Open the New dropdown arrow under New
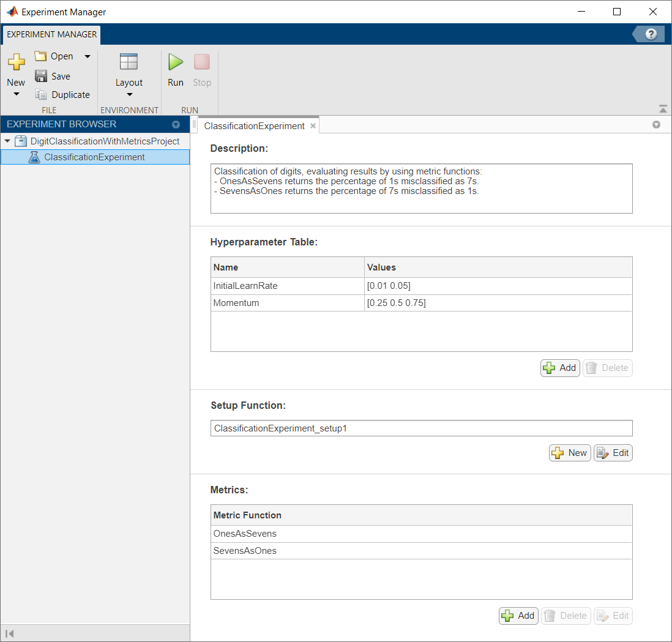 point(17,94)
